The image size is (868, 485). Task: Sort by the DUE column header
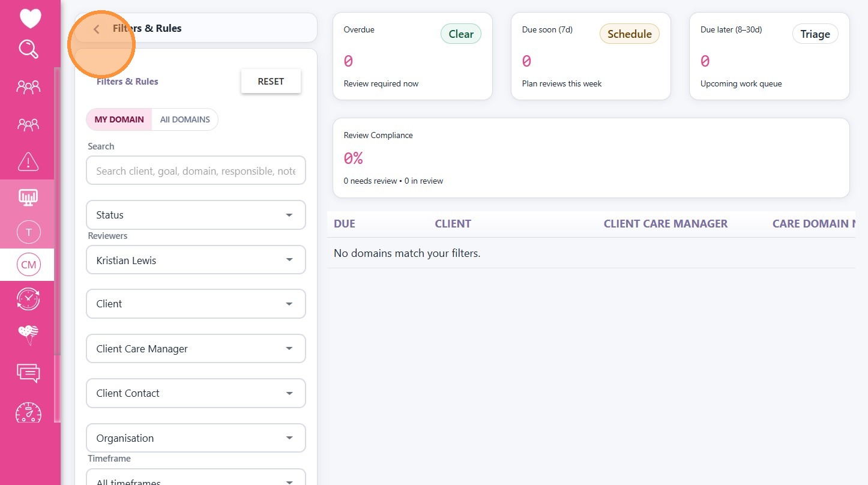click(345, 224)
